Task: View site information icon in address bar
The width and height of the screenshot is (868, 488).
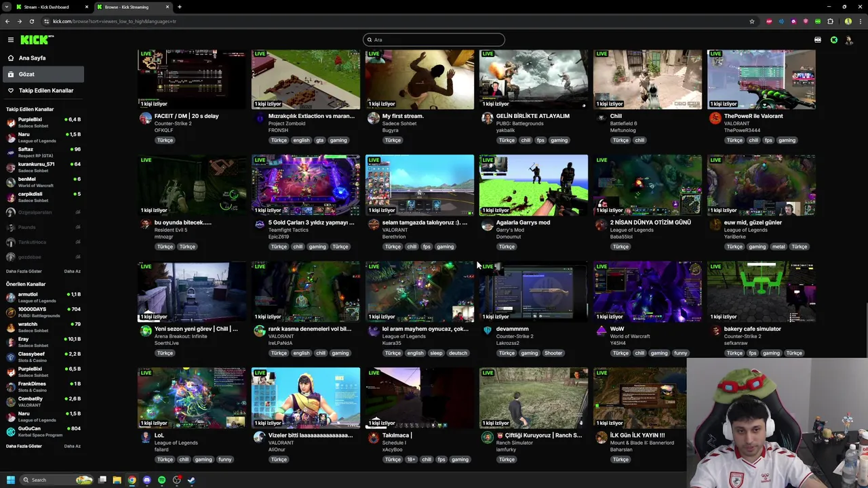Action: coord(46,21)
